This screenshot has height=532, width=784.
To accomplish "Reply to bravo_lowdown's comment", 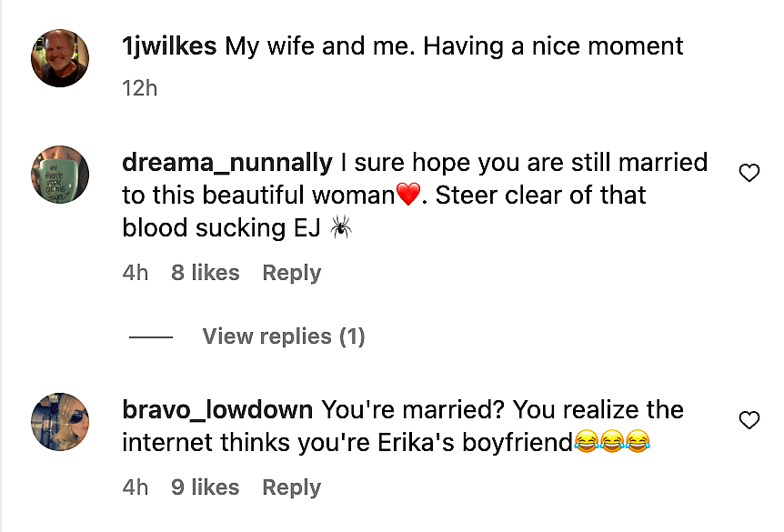I will (x=291, y=487).
